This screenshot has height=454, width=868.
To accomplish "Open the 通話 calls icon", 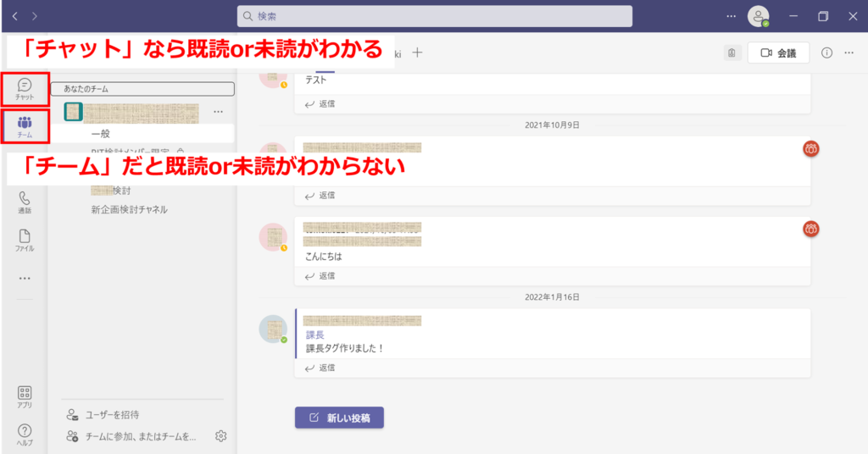I will (x=25, y=202).
